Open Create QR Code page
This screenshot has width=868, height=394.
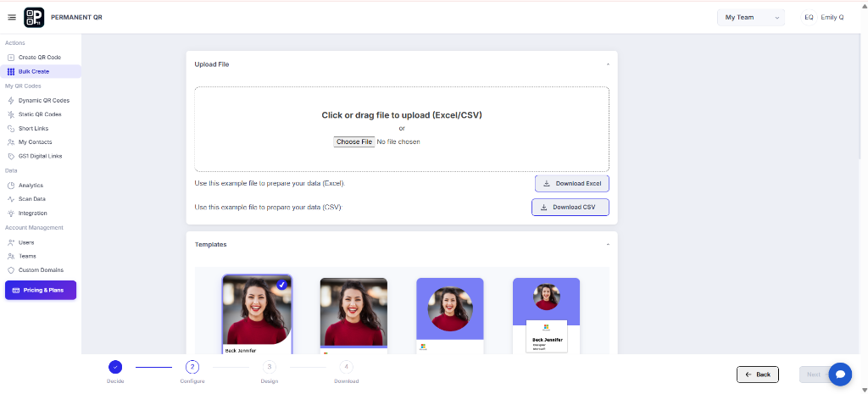(41, 58)
